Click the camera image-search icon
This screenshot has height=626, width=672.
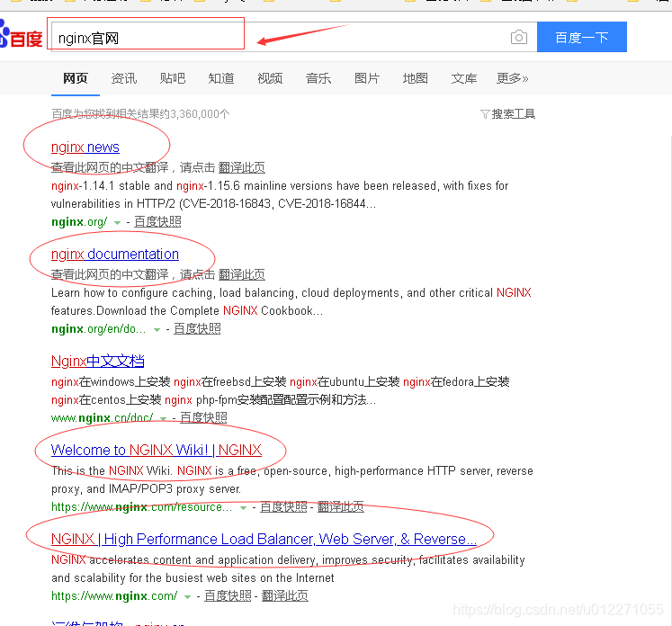point(518,37)
